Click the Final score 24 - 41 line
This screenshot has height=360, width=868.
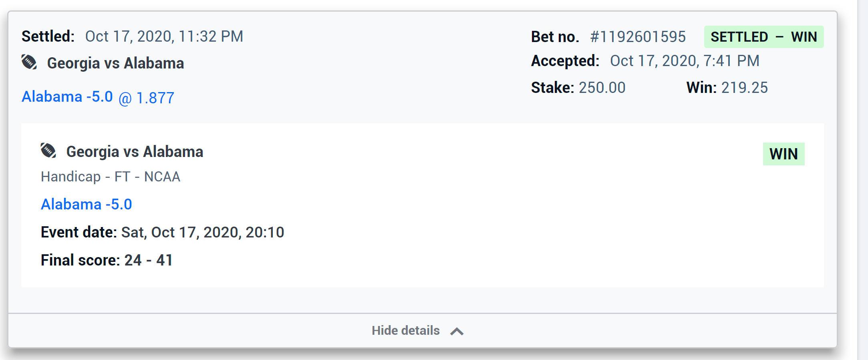coord(107,260)
